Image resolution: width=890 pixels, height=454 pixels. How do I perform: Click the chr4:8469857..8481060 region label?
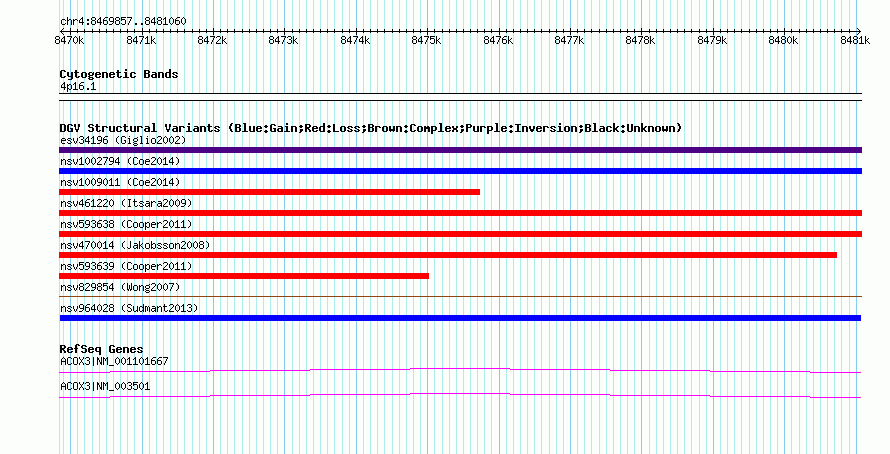[x=123, y=21]
